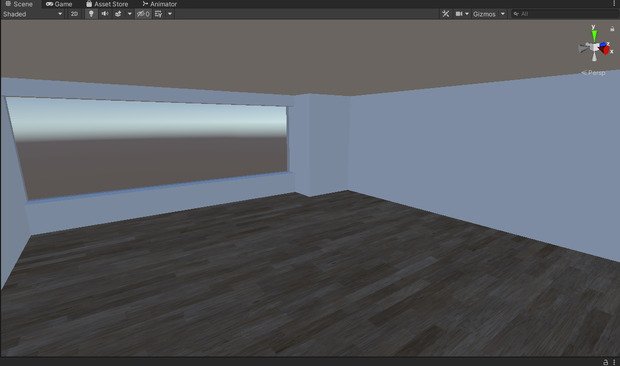Open the component editor tools icon
Screen dimensions: 620x366
pyautogui.click(x=446, y=14)
